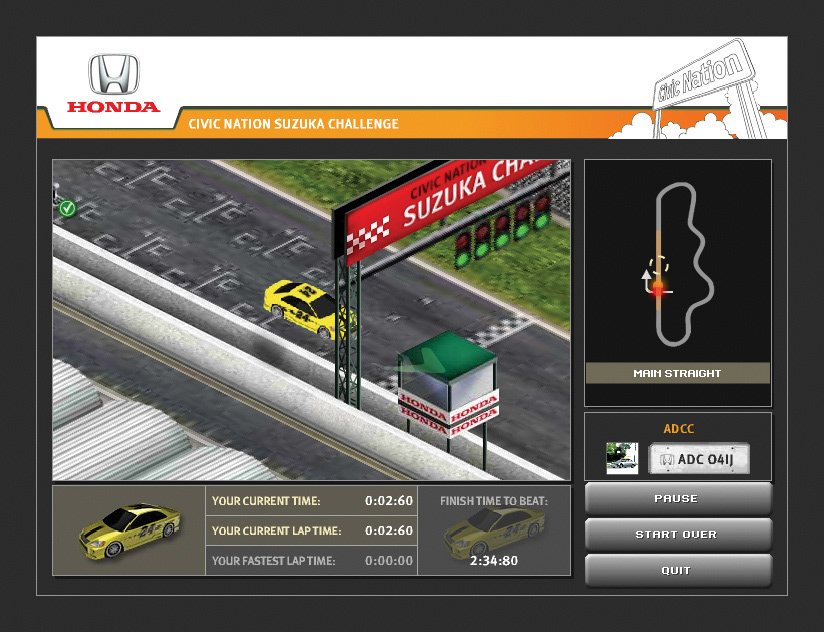Screen dimensions: 824x632
Task: Click the 0:00:00 fastest lap value
Action: (389, 561)
